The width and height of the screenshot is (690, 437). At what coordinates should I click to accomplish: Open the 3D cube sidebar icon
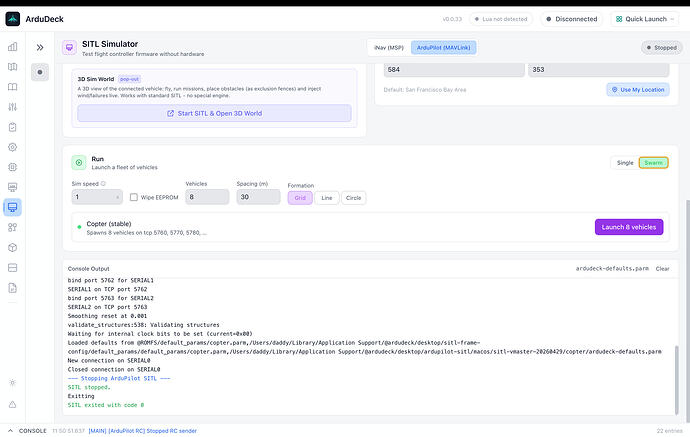point(12,247)
